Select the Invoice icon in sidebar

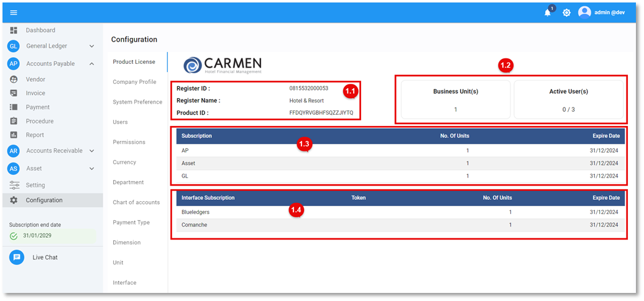14,93
